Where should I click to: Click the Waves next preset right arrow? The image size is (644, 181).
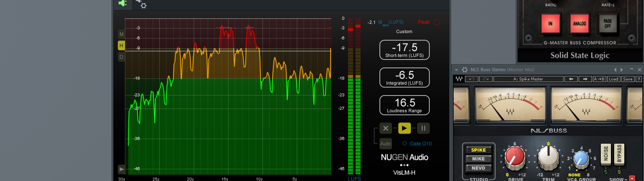[x=585, y=79]
